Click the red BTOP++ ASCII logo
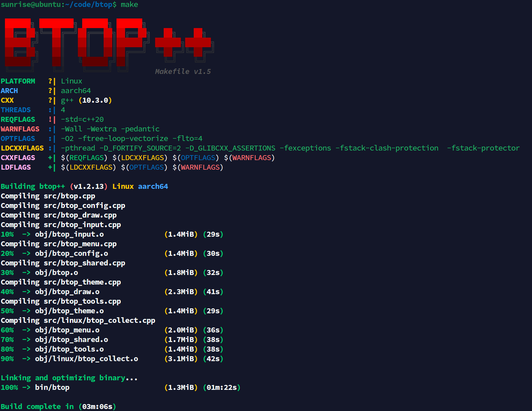 [x=107, y=44]
